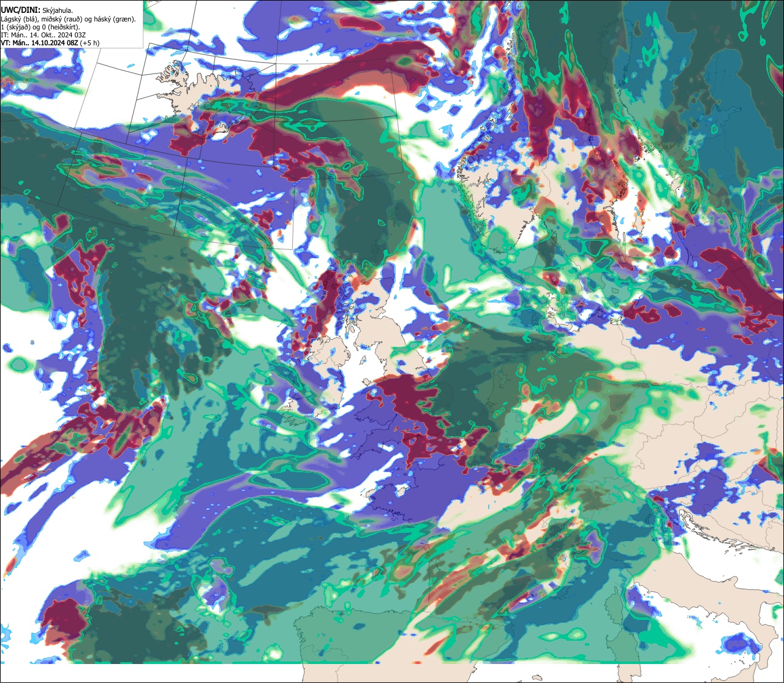Select the 'IT: Mán.. 14. Okt.. 2024 03Z' line
The width and height of the screenshot is (784, 683).
(x=43, y=35)
